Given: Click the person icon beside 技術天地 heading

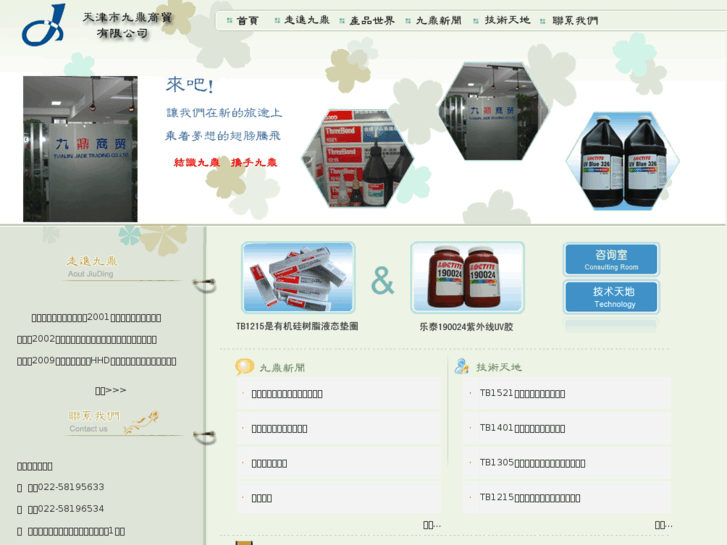Looking at the screenshot, I should pos(462,366).
